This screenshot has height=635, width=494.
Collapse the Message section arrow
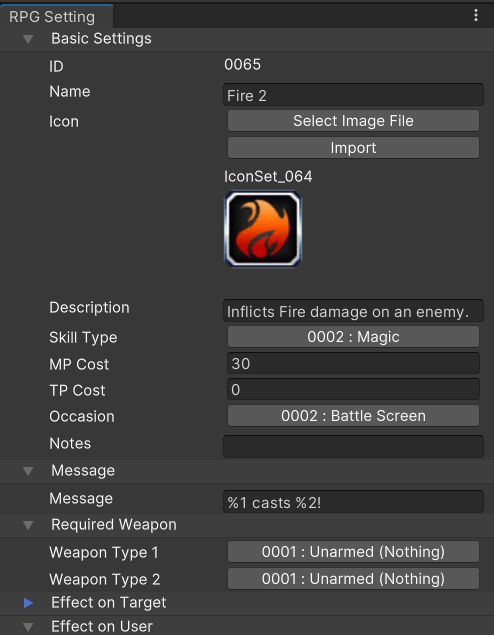pos(28,471)
